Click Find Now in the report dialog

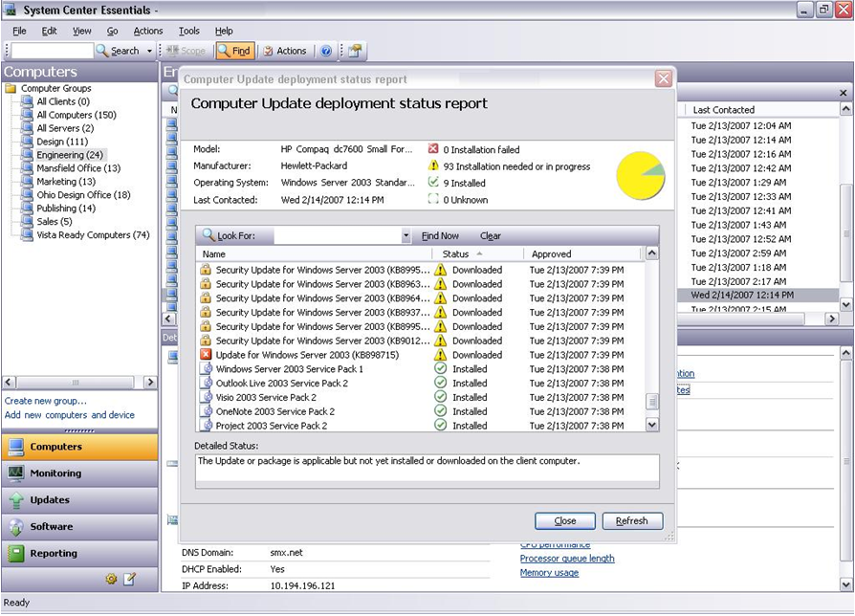(x=440, y=236)
